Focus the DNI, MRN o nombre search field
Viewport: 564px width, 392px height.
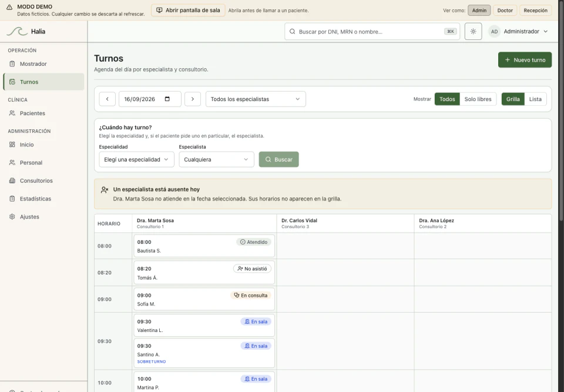[x=372, y=31]
